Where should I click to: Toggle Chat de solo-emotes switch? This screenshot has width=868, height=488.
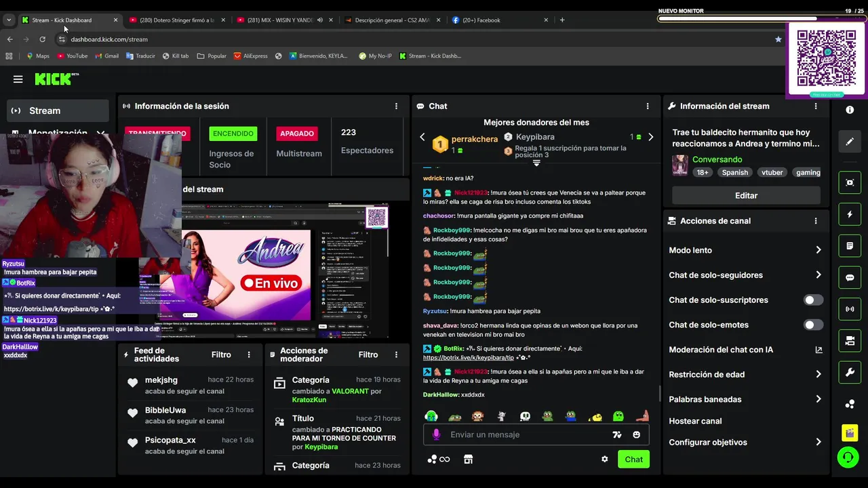point(813,325)
